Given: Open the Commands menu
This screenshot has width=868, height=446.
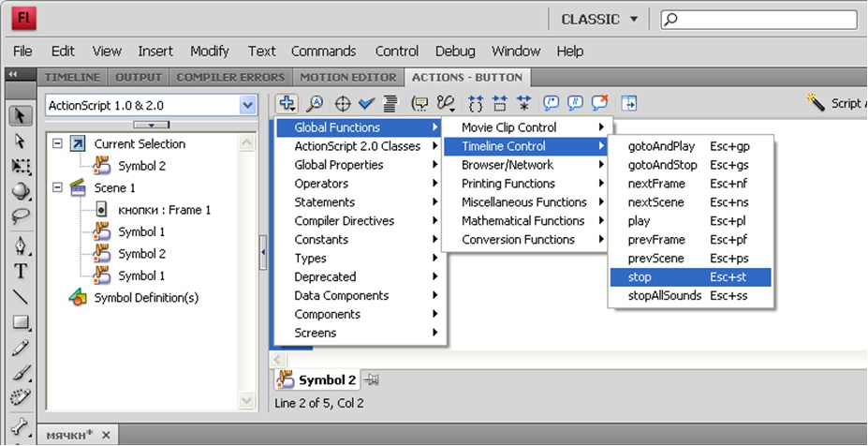Looking at the screenshot, I should [323, 51].
